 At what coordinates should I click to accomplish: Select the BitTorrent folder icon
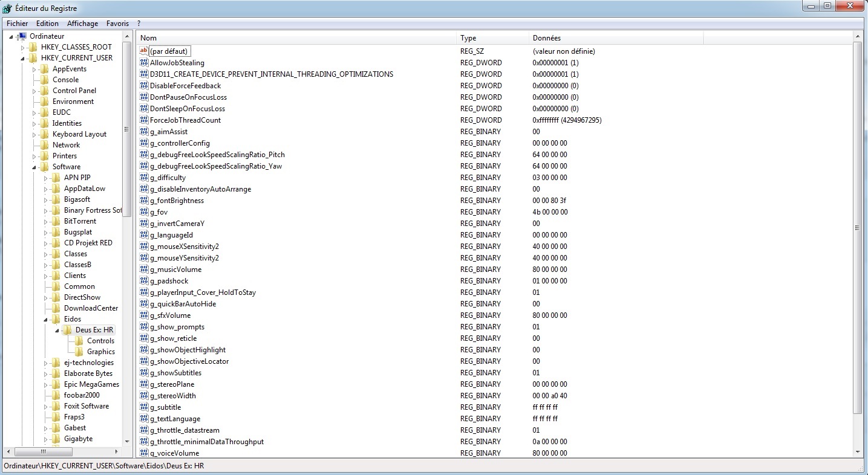coord(56,221)
